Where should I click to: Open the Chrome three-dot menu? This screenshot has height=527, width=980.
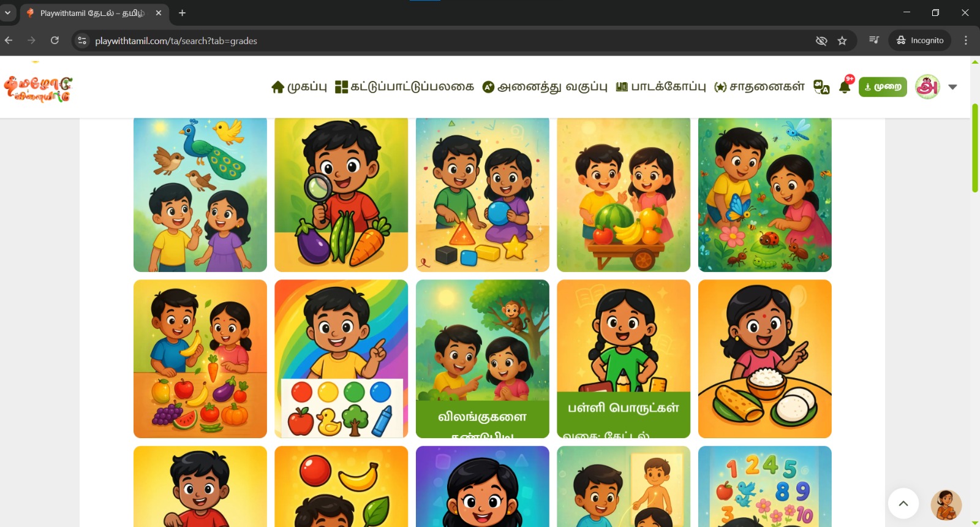click(966, 40)
